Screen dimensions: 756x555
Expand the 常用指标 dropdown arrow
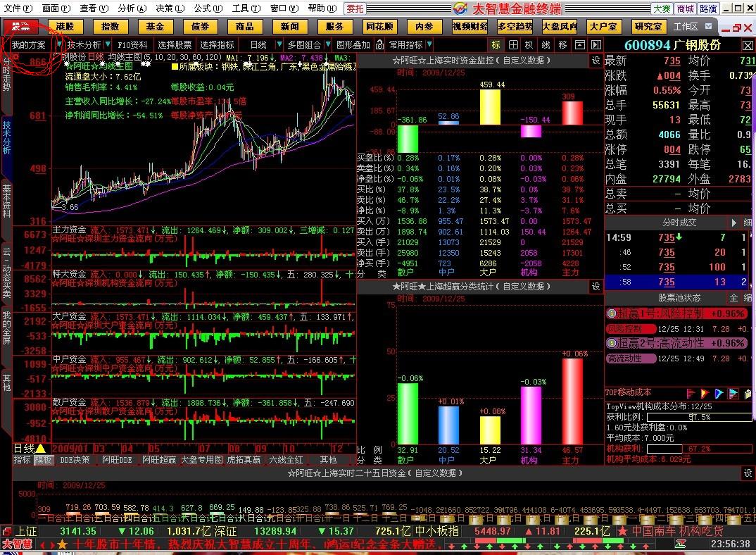point(429,45)
